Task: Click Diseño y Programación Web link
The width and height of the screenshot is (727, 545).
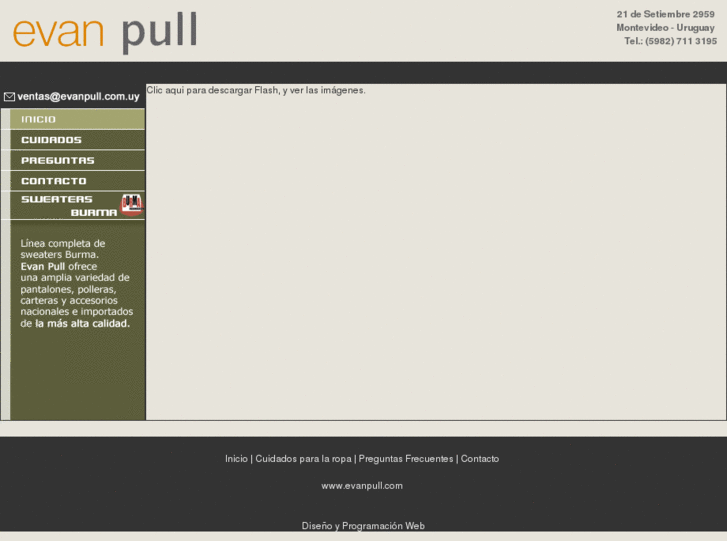Action: (363, 526)
